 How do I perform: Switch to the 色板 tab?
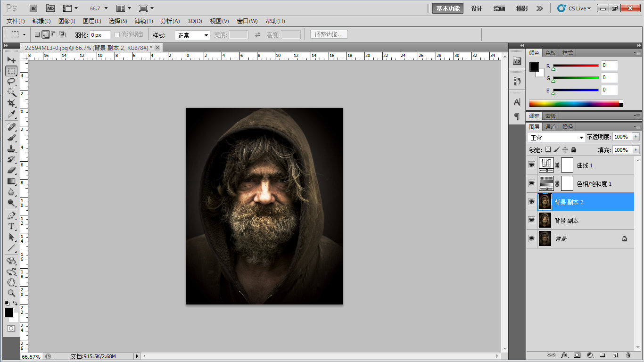tap(550, 53)
